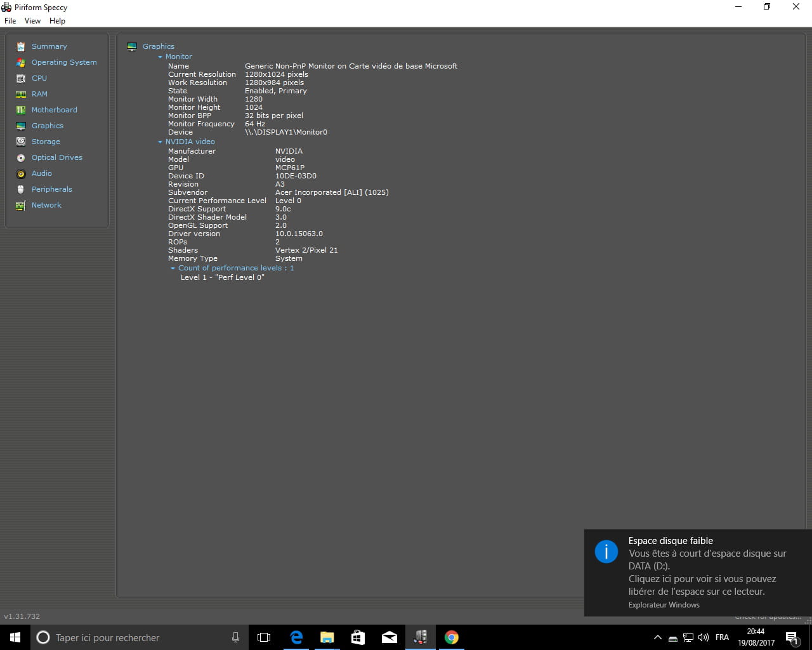Click the network tray icon
The width and height of the screenshot is (812, 650).
pos(688,637)
